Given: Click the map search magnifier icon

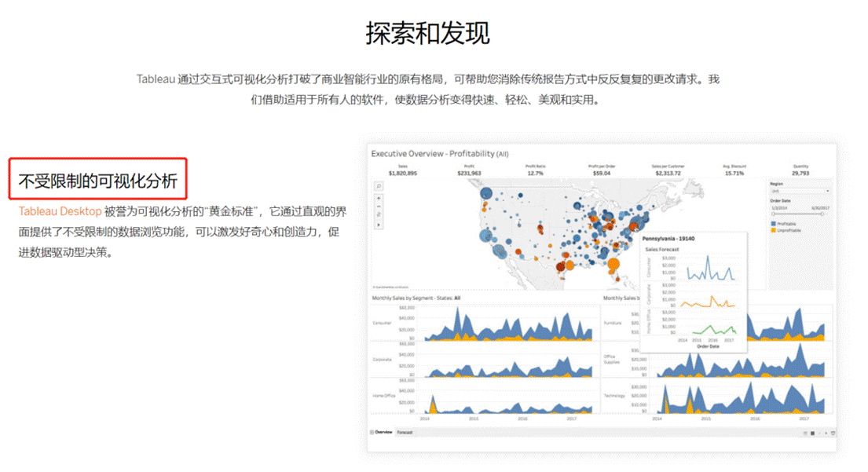Looking at the screenshot, I should click(379, 186).
